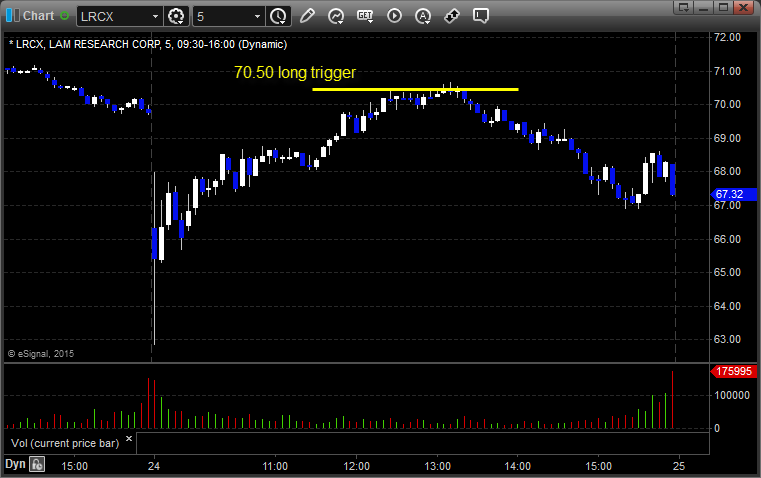This screenshot has width=761, height=478.
Task: Open the chart comment note icon
Action: click(480, 16)
